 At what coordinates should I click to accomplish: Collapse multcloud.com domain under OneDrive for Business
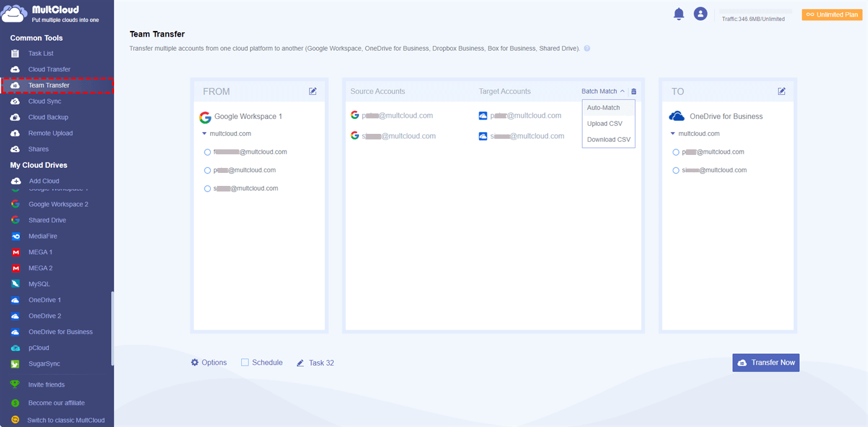click(x=673, y=134)
